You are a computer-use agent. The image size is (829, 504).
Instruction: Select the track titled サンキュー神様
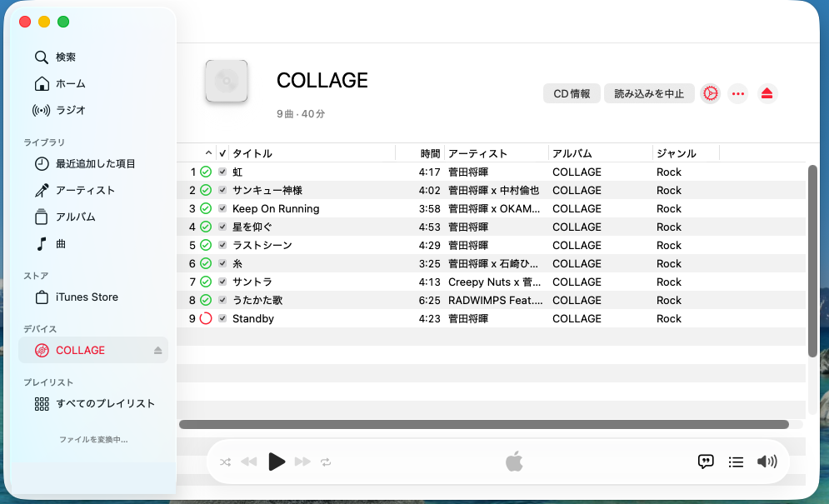point(267,190)
